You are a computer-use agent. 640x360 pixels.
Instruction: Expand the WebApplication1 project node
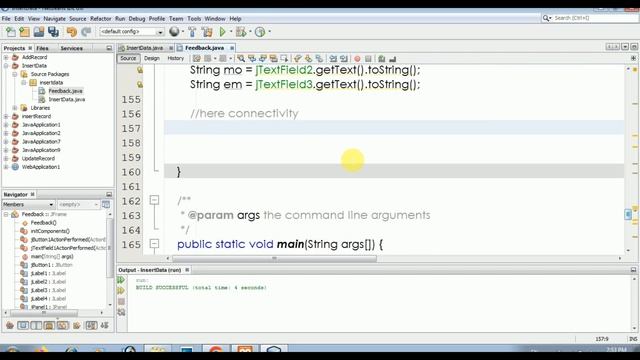(6, 167)
